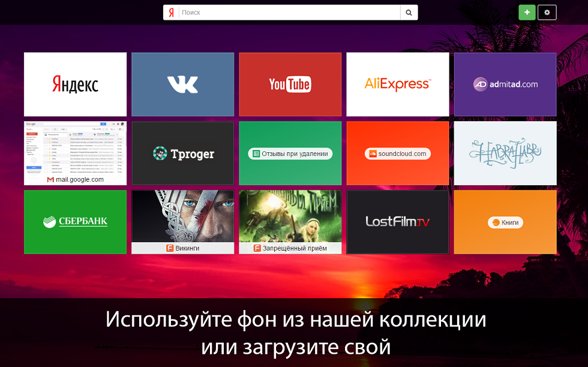The height and width of the screenshot is (367, 588).
Task: Open the LostFilm.tv tile
Action: coord(397,222)
